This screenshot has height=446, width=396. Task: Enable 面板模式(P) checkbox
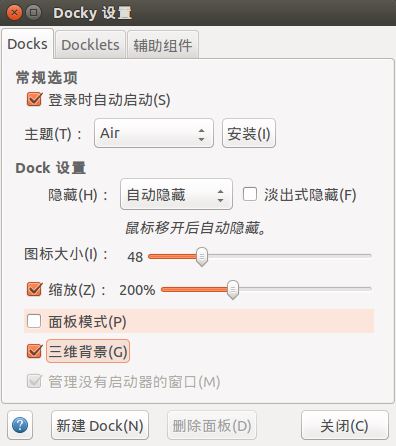tap(34, 321)
